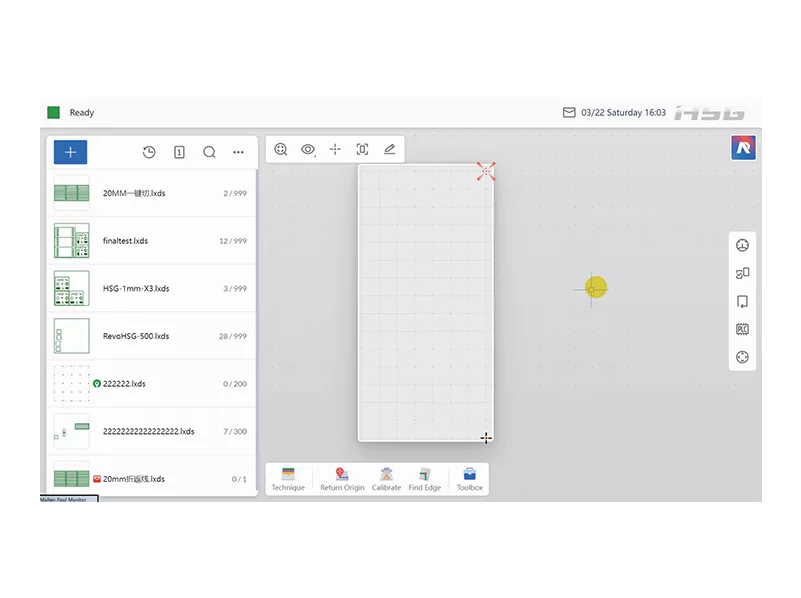This screenshot has height=598, width=801.
Task: Click the Calibrate tool
Action: [386, 479]
